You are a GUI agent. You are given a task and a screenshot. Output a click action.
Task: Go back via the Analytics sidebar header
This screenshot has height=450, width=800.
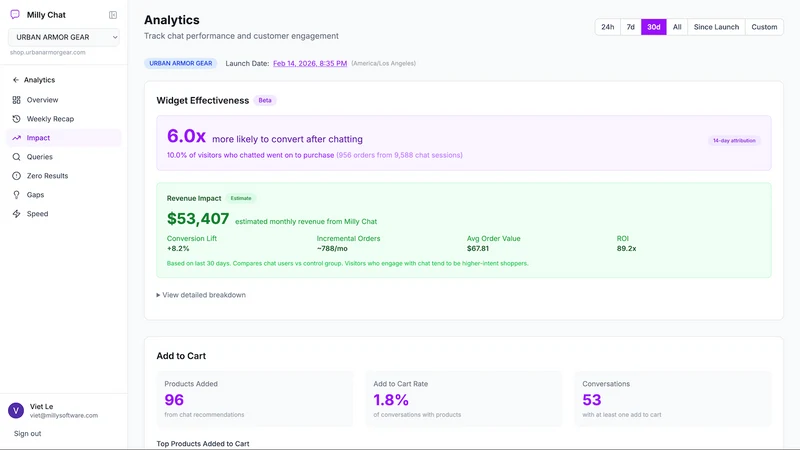point(34,80)
